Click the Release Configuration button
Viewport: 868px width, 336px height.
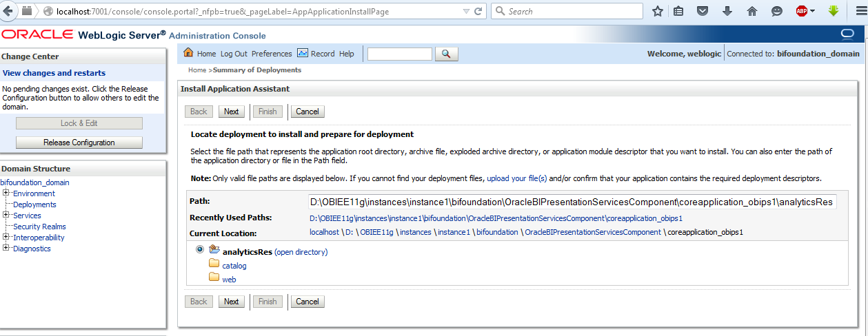click(x=79, y=143)
